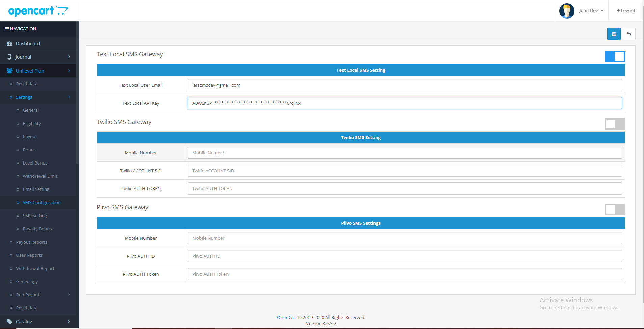This screenshot has height=329, width=644.
Task: Click the blue save icon button
Action: pos(614,34)
